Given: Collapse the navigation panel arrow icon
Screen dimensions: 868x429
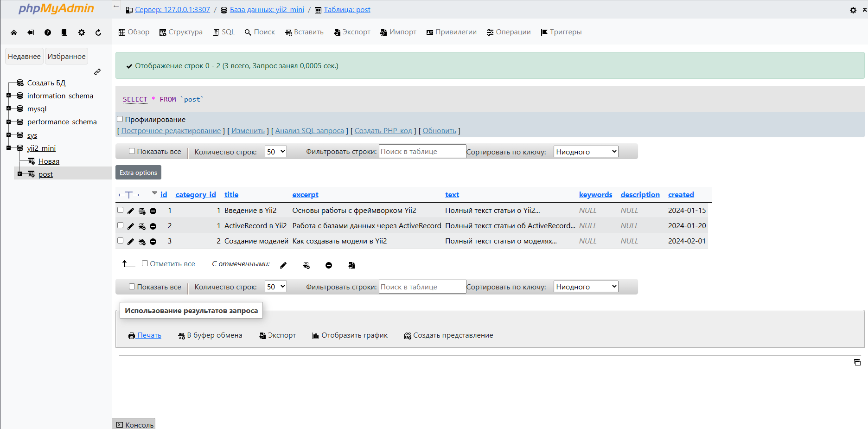Looking at the screenshot, I should click(116, 6).
